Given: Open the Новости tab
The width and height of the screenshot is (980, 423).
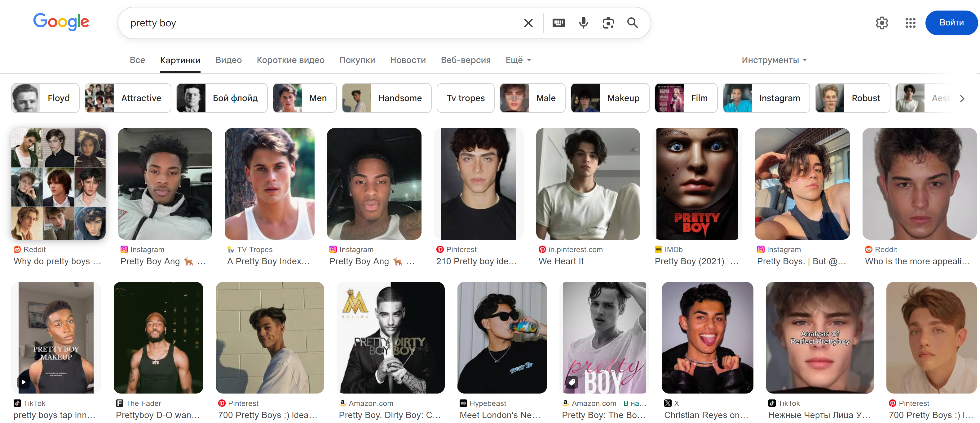Looking at the screenshot, I should tap(408, 60).
